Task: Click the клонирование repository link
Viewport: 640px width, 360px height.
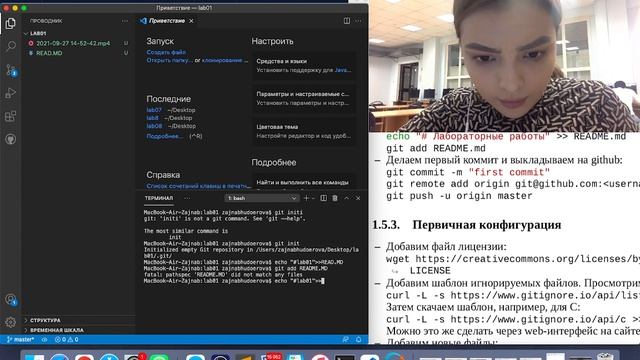Action: pos(224,60)
